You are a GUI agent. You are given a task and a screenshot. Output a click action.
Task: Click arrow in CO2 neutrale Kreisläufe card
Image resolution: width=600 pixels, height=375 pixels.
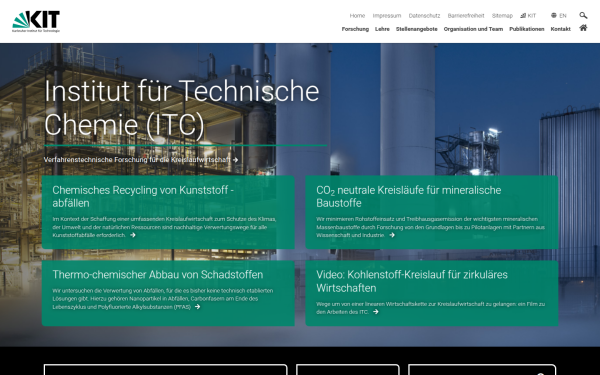coord(392,235)
